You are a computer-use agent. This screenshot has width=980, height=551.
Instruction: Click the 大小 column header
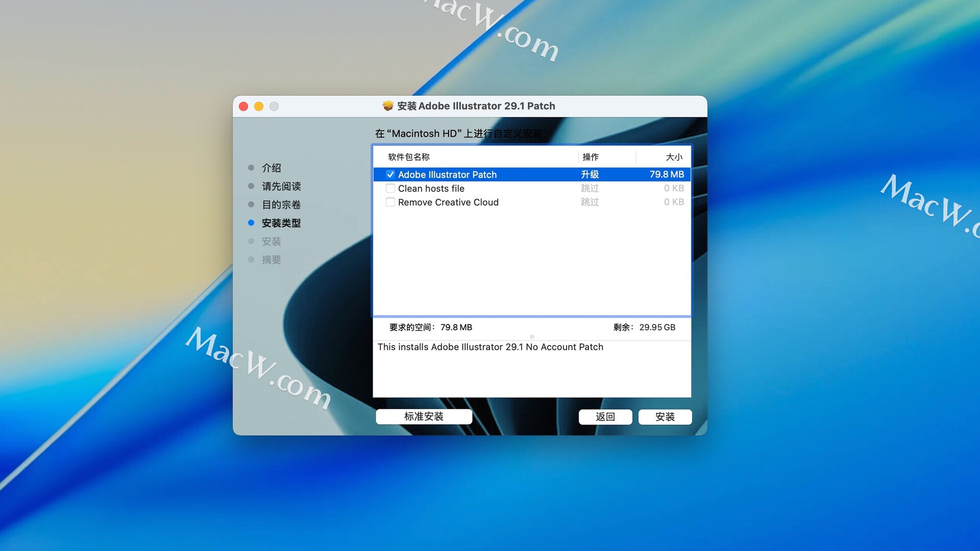[674, 157]
